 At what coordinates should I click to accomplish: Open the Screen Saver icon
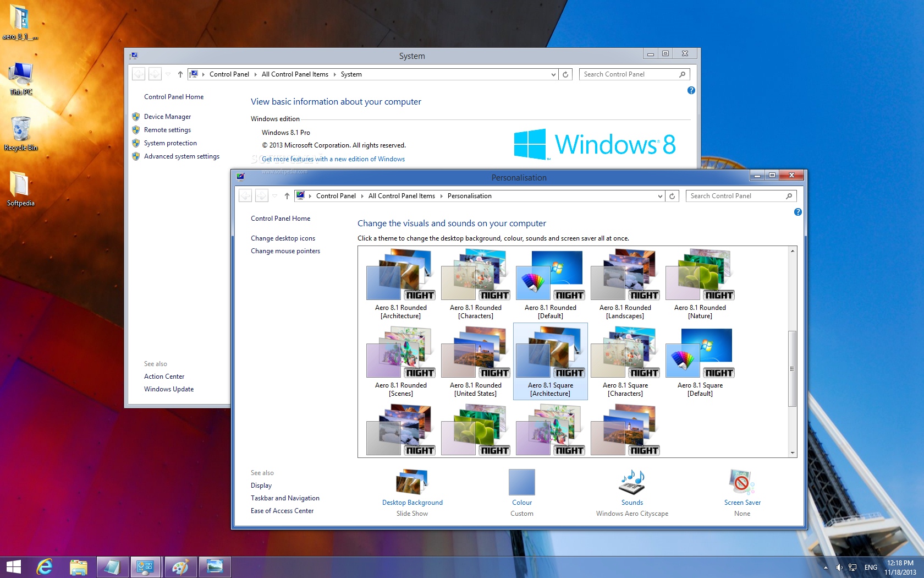pyautogui.click(x=742, y=482)
